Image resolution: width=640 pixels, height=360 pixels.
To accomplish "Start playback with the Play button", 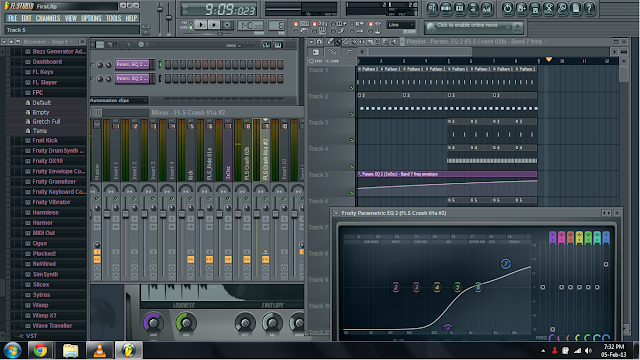I will click(201, 25).
